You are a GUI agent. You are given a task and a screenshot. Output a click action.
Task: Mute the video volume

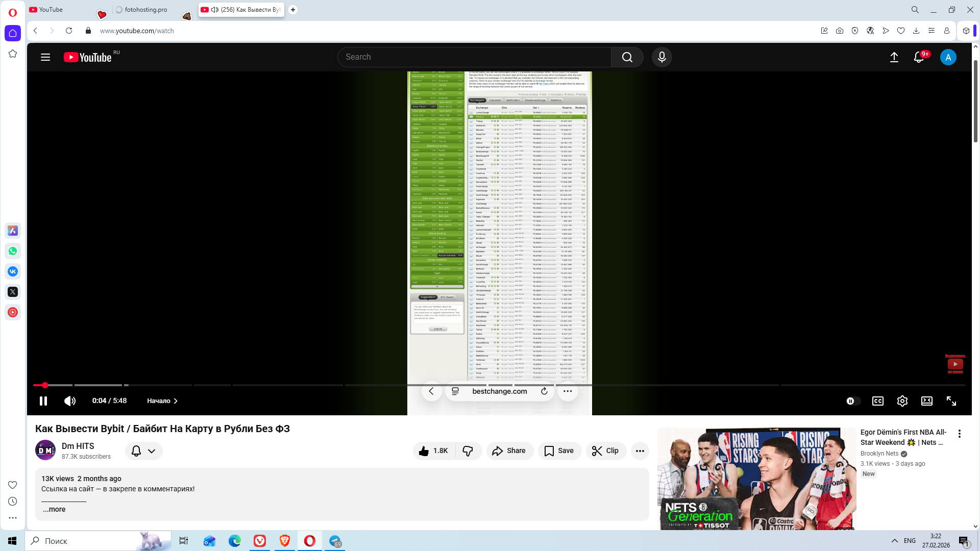(70, 401)
